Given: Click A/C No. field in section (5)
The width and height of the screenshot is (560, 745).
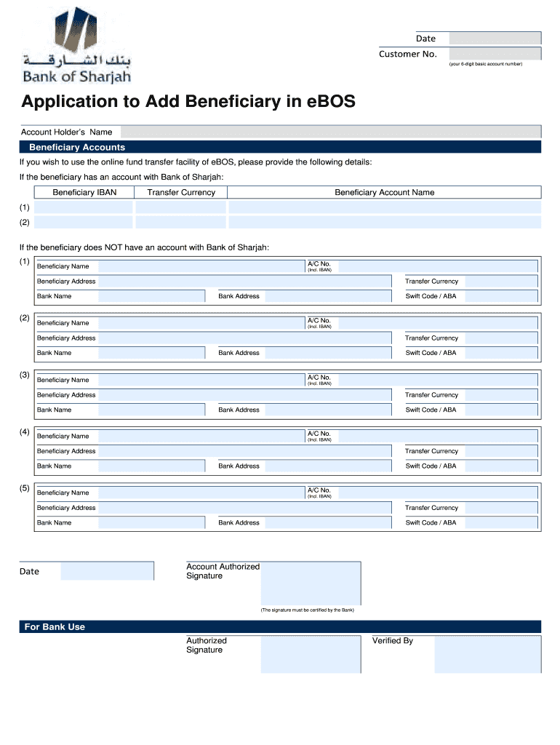Looking at the screenshot, I should click(438, 493).
